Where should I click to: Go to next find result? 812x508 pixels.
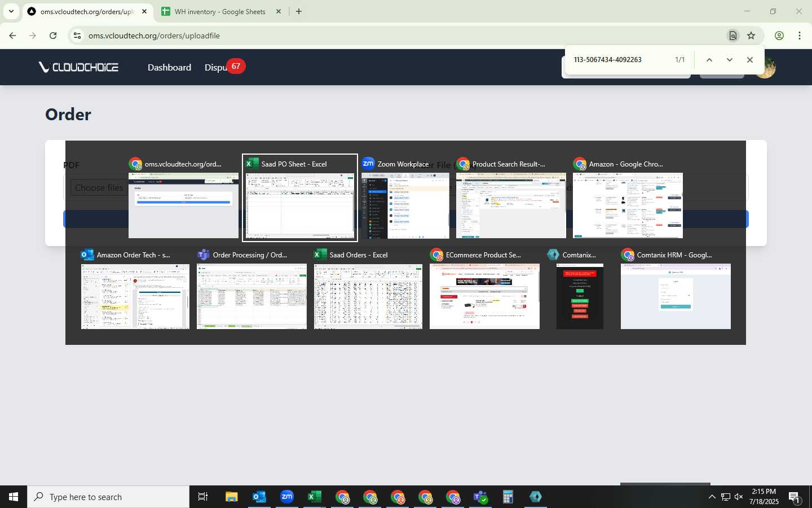(730, 60)
